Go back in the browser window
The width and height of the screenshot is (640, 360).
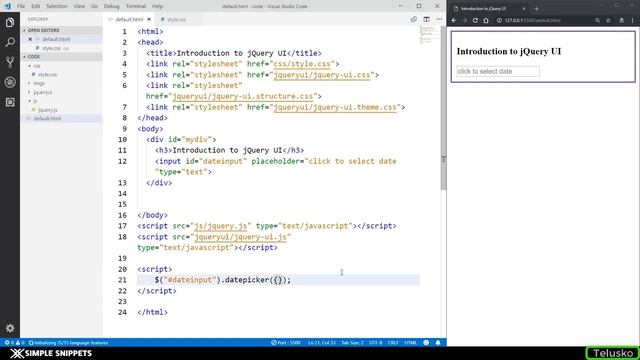pos(454,20)
